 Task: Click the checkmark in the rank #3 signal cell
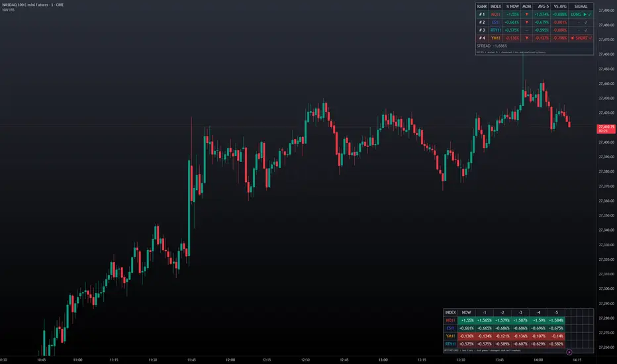(x=586, y=30)
